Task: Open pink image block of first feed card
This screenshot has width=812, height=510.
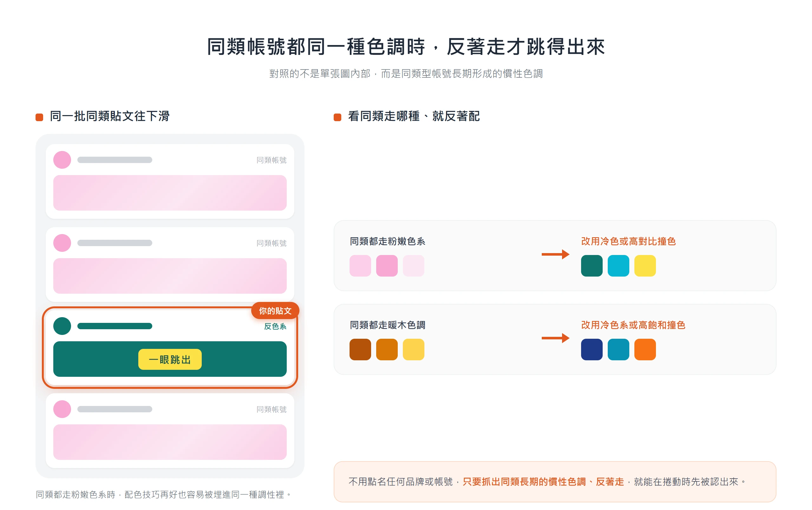Action: [170, 193]
